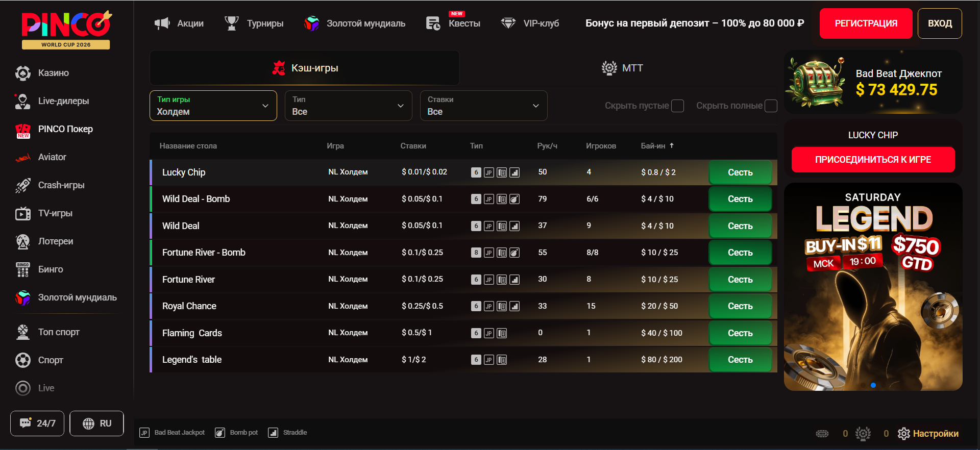Select the Fortune River table name
Image resolution: width=980 pixels, height=450 pixels.
(188, 280)
